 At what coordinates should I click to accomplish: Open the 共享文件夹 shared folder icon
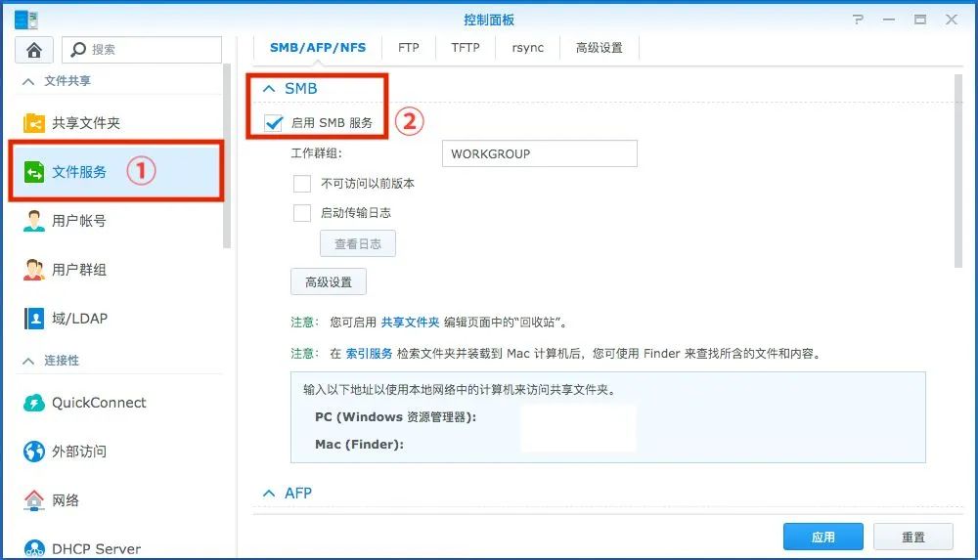[33, 123]
